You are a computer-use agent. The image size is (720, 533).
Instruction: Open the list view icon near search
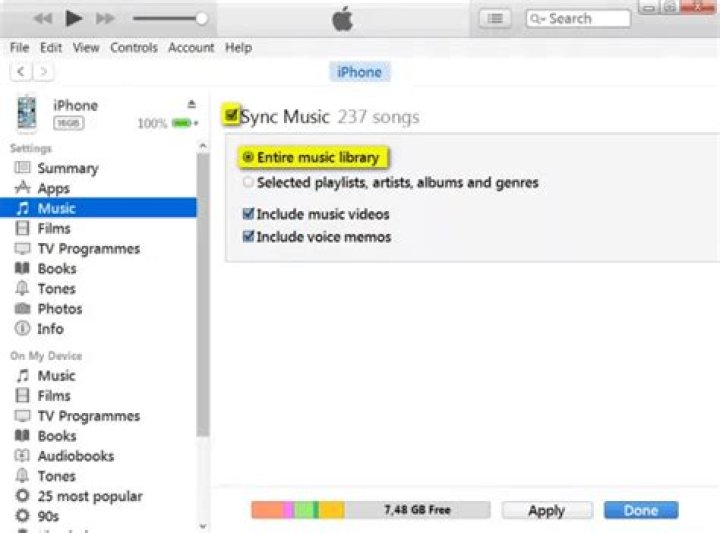point(494,18)
